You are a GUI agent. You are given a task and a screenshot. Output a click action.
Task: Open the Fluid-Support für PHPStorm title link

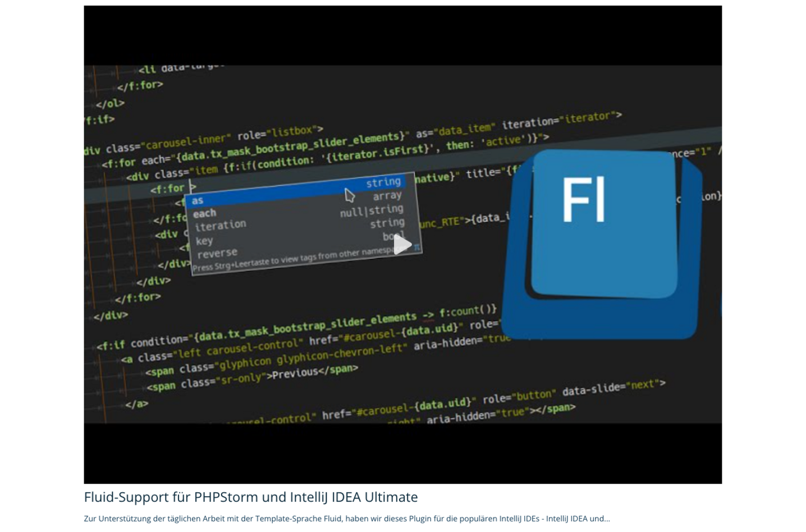250,497
